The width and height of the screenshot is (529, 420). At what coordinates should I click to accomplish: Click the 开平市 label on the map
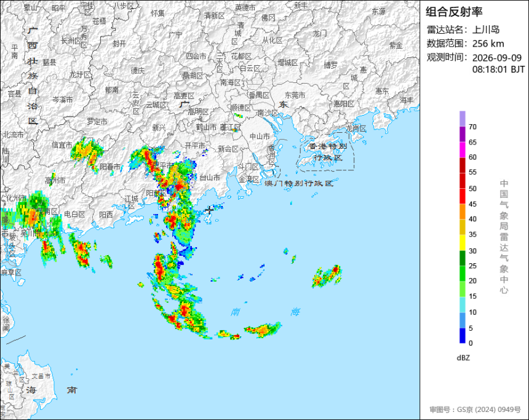pyautogui.click(x=195, y=145)
